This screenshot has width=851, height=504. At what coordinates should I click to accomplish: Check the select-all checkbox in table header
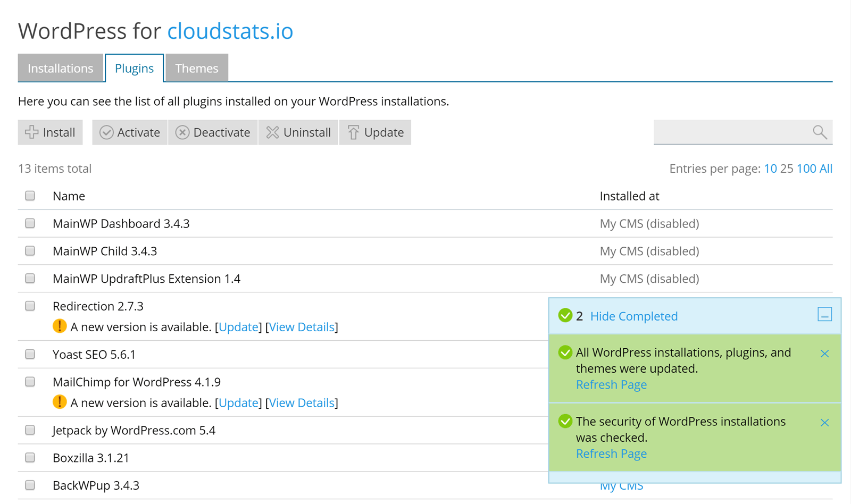tap(30, 196)
